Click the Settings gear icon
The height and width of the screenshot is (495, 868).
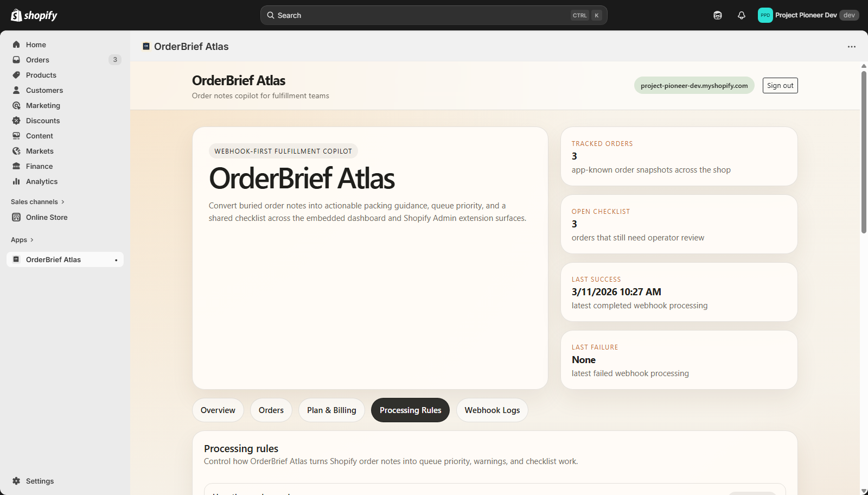click(x=16, y=481)
